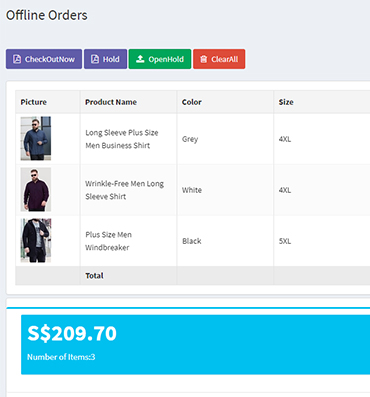This screenshot has width=370, height=397.
Task: Open the windbreaker product thumbnail
Action: pyautogui.click(x=36, y=240)
